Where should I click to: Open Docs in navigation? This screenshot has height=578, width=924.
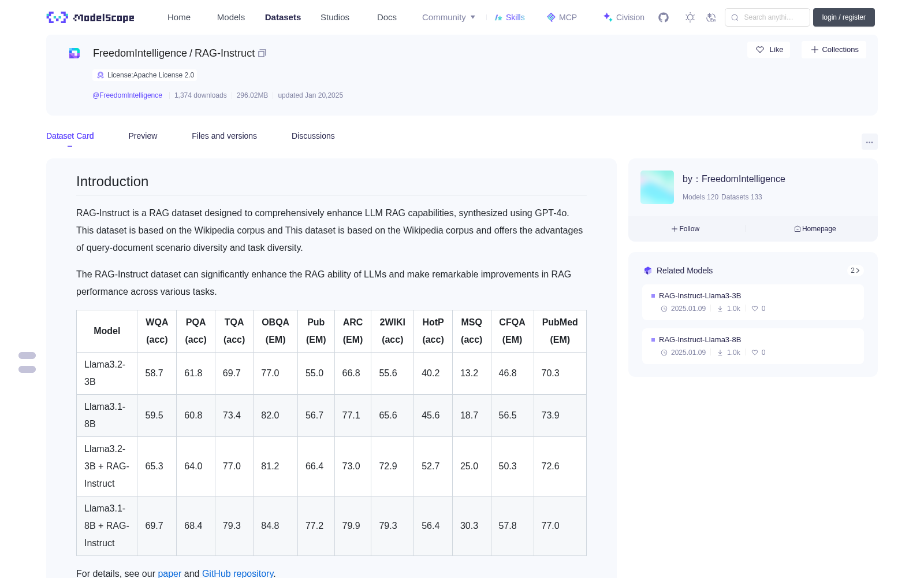[387, 17]
